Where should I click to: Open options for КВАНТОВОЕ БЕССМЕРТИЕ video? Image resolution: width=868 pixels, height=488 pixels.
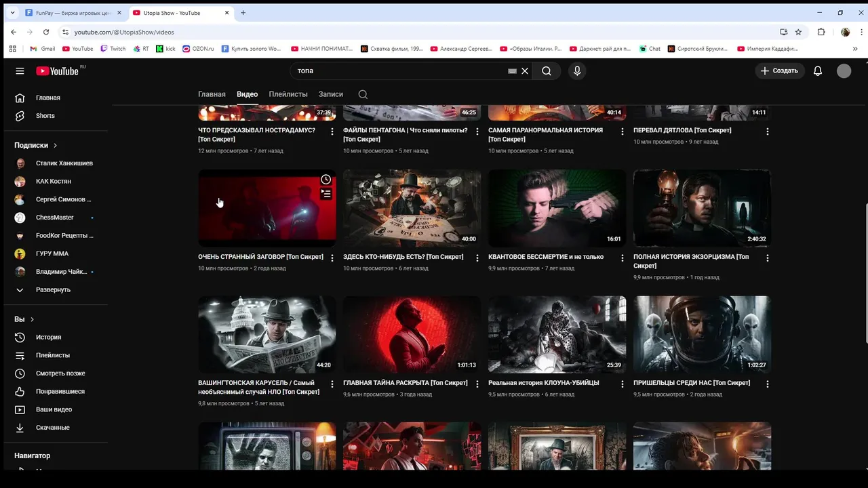coord(623,258)
